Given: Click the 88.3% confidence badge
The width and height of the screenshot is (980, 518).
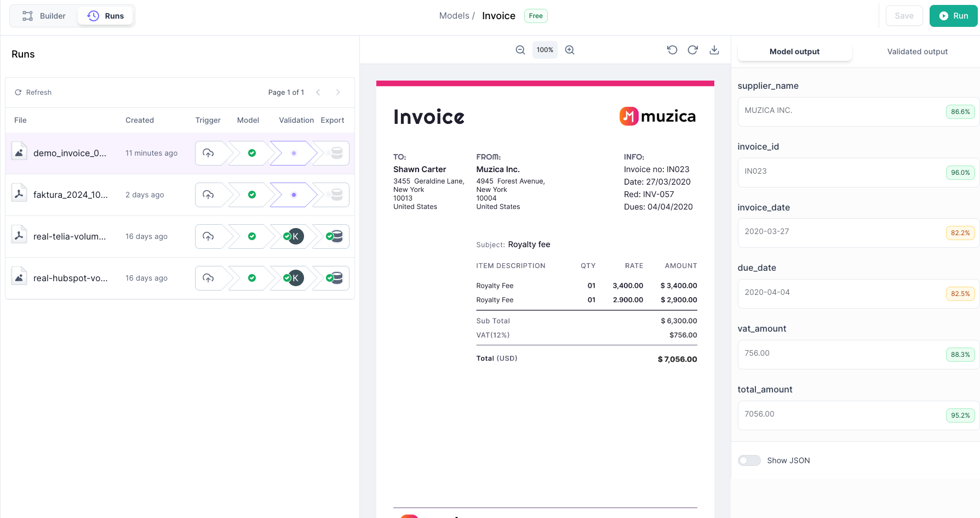Looking at the screenshot, I should tap(960, 355).
